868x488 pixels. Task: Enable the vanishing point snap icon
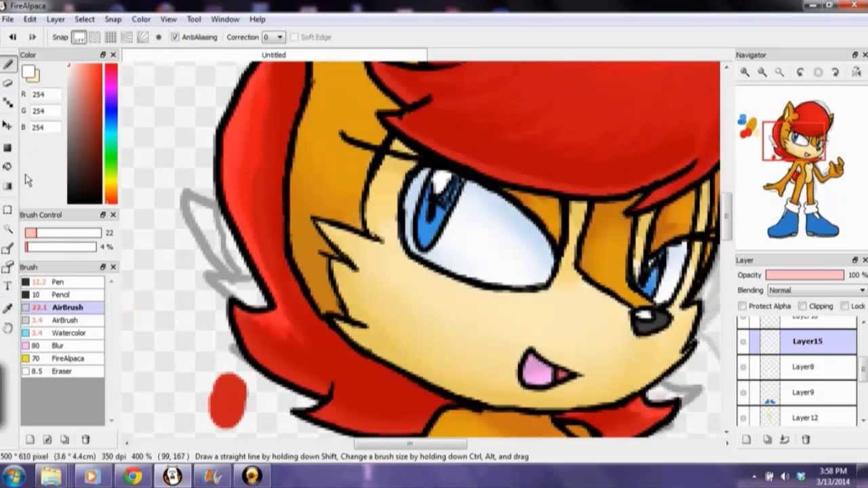pos(127,37)
